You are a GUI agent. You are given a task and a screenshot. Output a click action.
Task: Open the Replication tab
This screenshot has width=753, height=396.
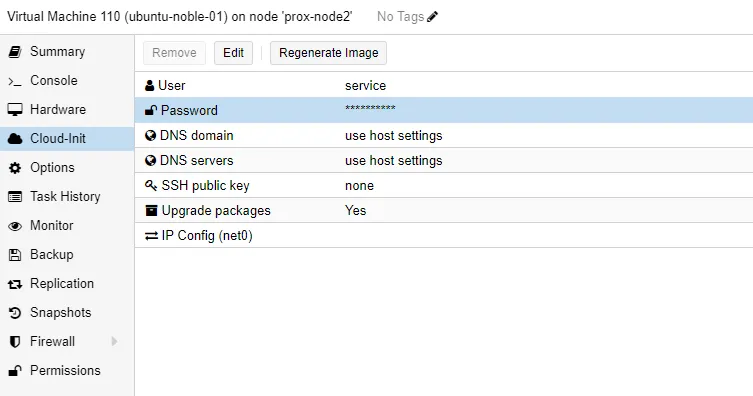coord(67,284)
